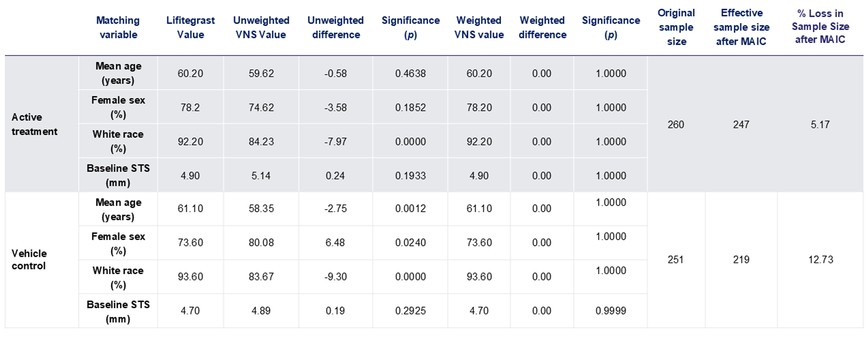Viewport: 868px width, 341px height.
Task: Select the Vehicle control row label
Action: (29, 260)
